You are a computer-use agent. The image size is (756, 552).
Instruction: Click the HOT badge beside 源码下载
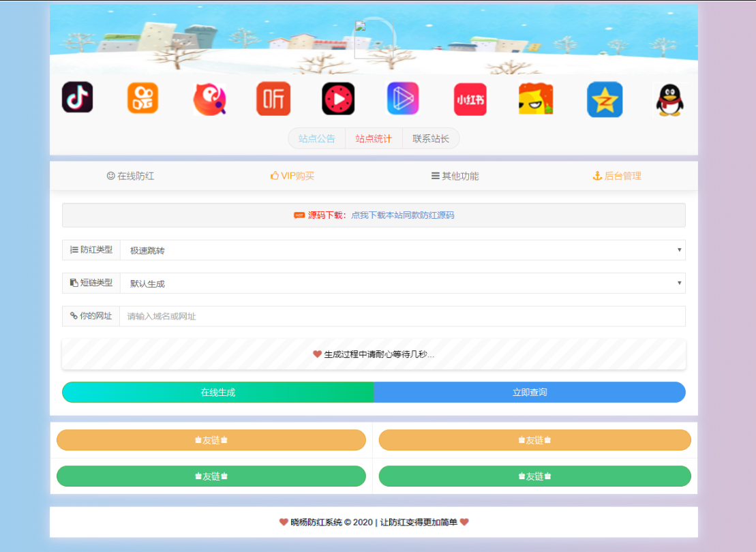click(299, 215)
